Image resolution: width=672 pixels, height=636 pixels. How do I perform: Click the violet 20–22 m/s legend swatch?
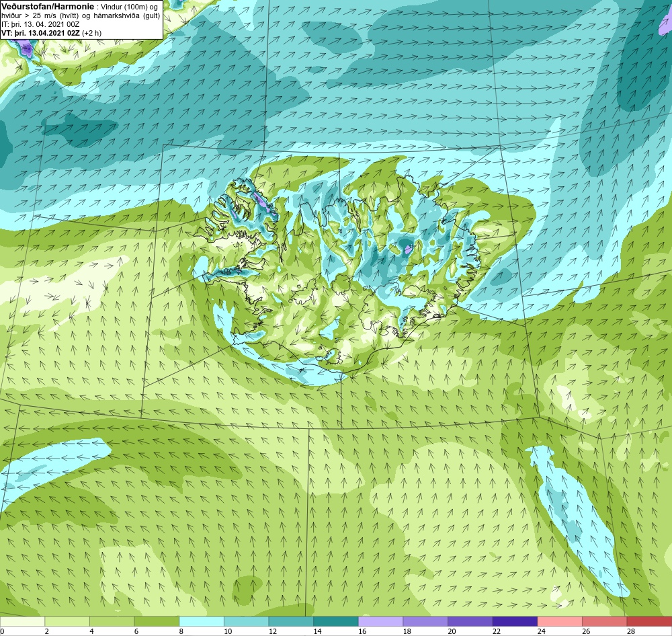coord(470,621)
